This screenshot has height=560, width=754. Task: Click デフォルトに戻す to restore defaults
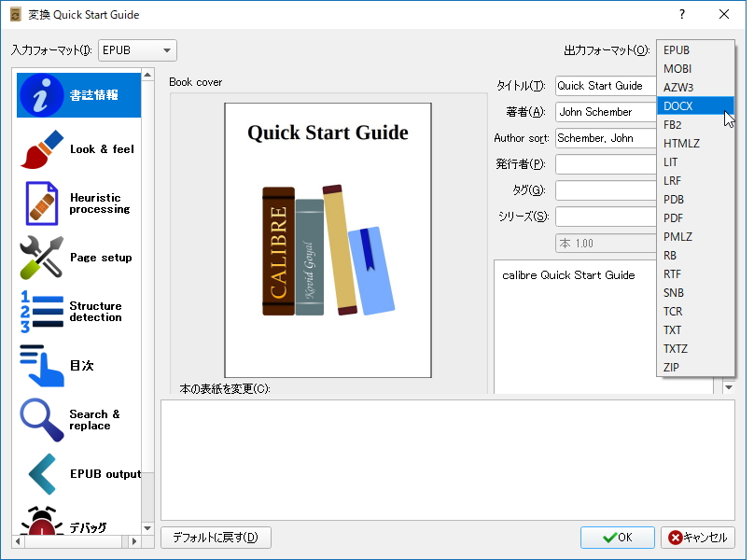(x=216, y=538)
